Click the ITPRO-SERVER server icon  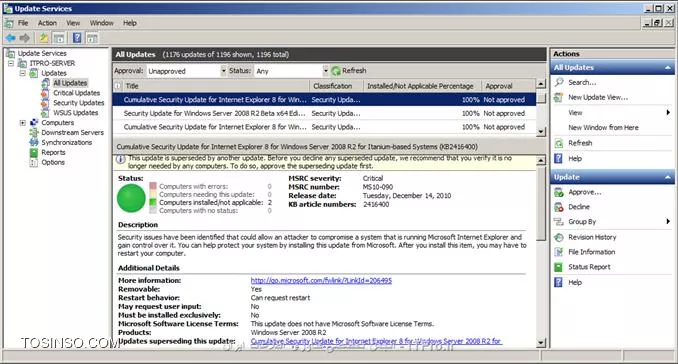pos(22,63)
